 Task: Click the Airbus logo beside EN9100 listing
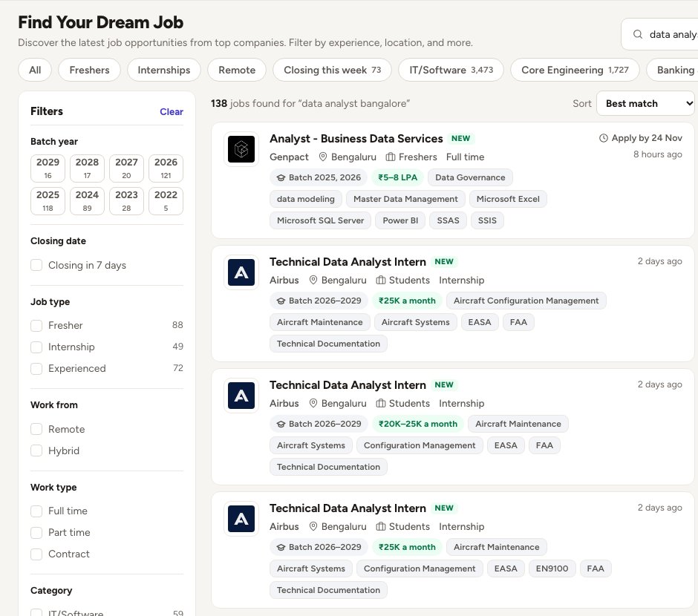tap(241, 519)
